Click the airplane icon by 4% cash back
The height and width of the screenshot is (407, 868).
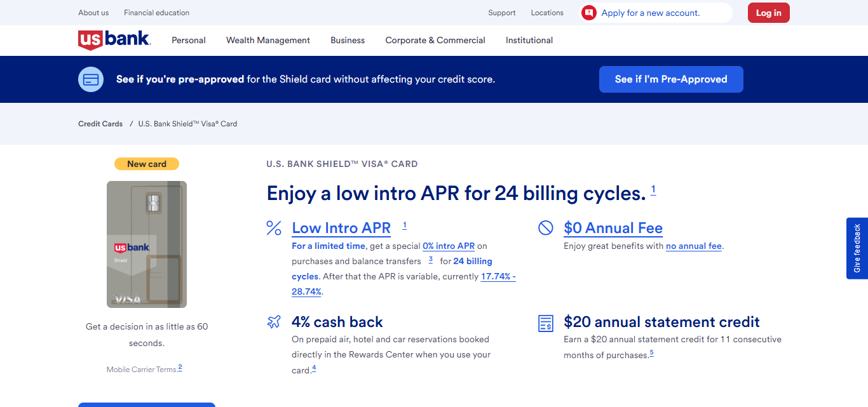274,322
